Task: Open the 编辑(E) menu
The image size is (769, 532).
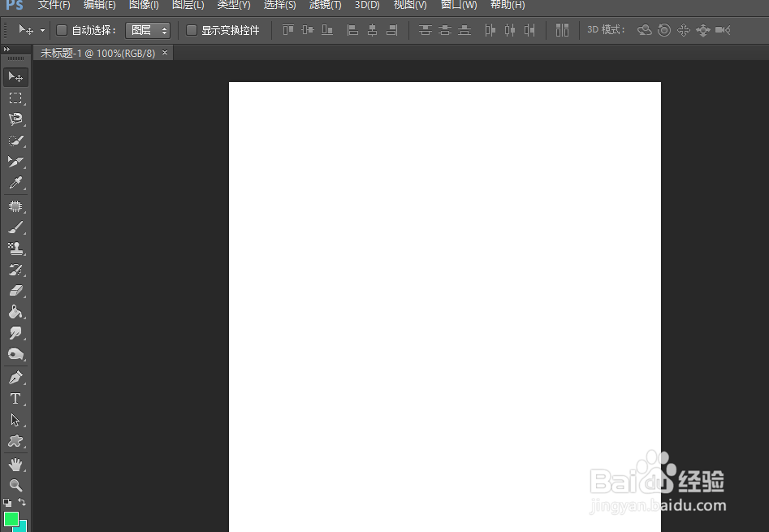Action: coord(100,5)
